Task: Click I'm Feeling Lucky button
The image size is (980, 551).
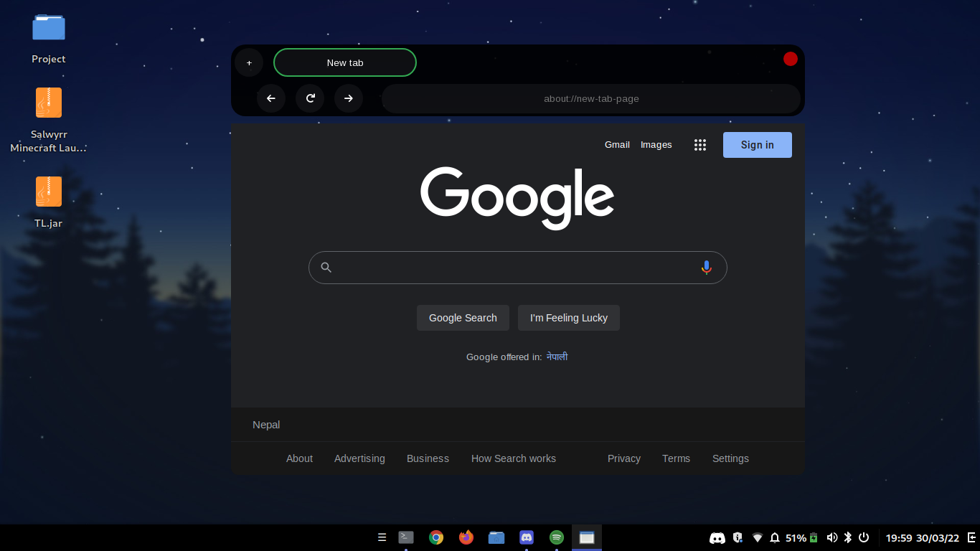Action: coord(569,318)
